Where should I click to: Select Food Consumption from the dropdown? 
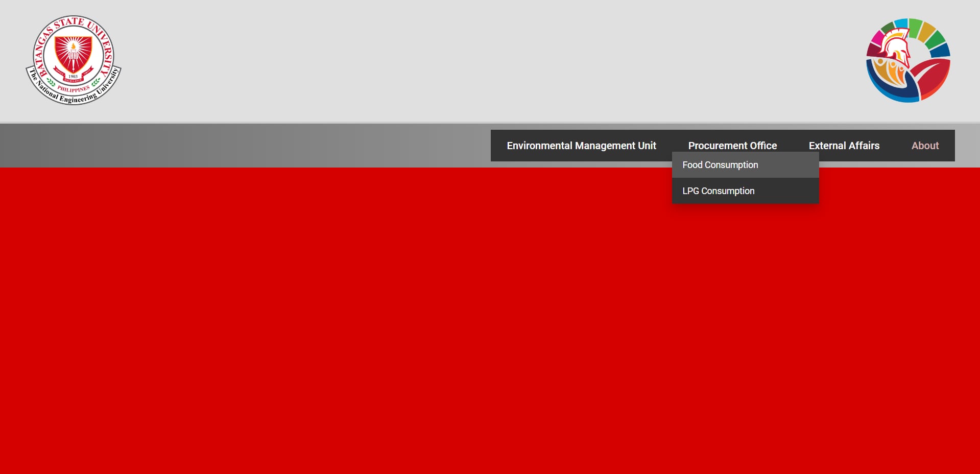(720, 165)
